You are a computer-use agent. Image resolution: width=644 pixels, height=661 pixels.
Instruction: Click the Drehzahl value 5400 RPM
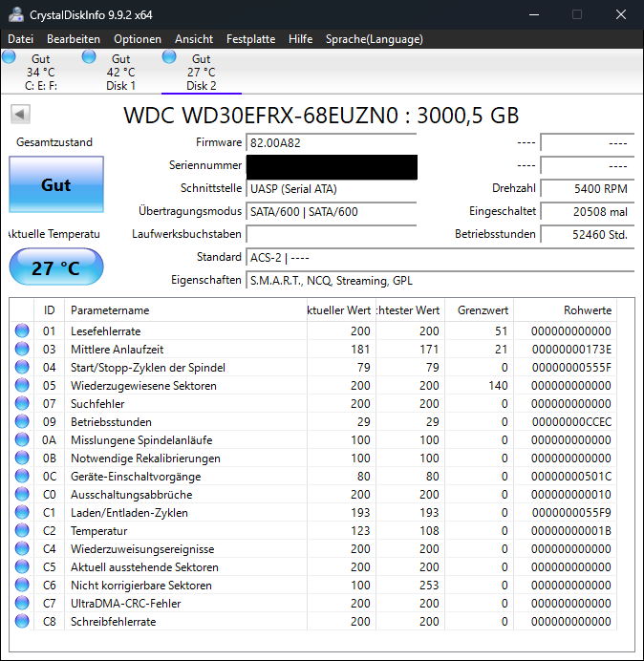[x=588, y=188]
